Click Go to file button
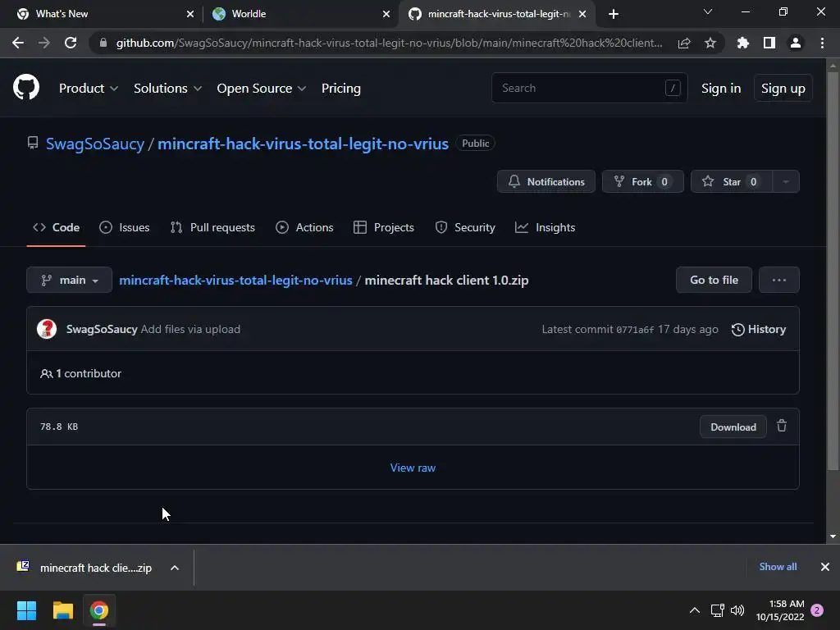This screenshot has height=630, width=840. coord(714,280)
